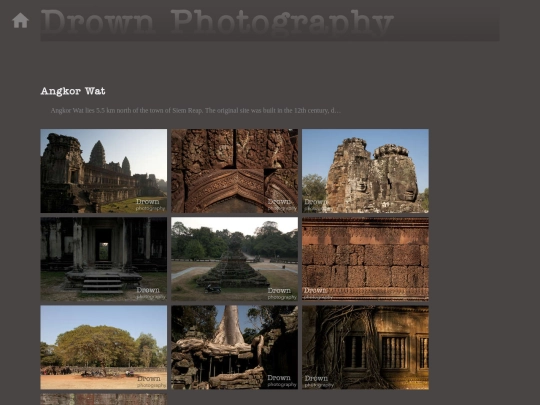Open the carved red stone arch photo

pos(235,171)
